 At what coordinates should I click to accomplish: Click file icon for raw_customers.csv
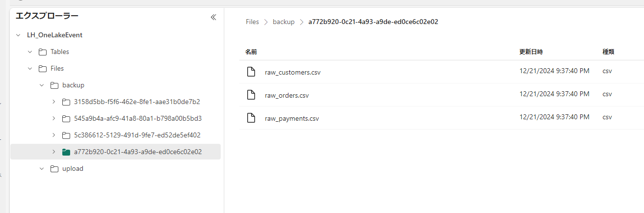[251, 72]
